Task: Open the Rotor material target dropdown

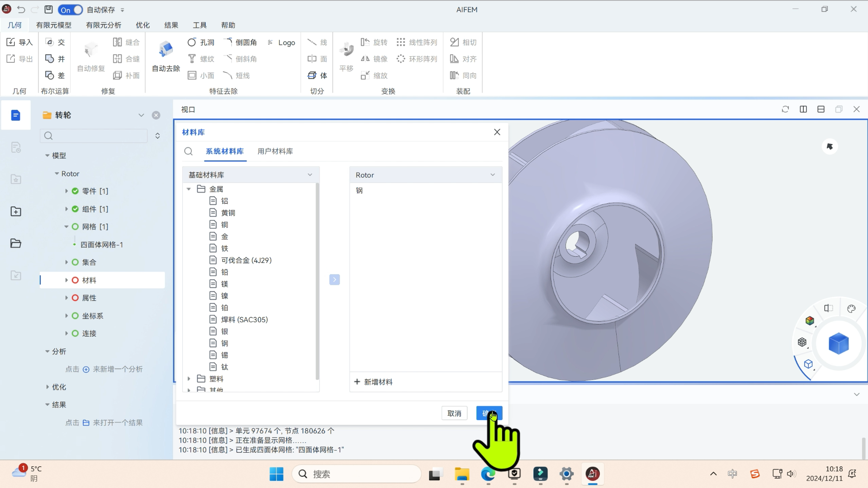Action: pos(492,175)
